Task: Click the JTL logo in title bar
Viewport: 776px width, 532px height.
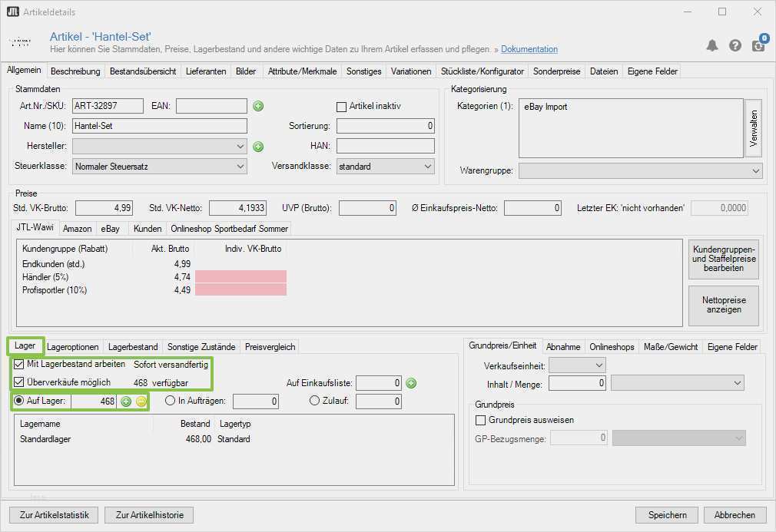Action: [13, 12]
